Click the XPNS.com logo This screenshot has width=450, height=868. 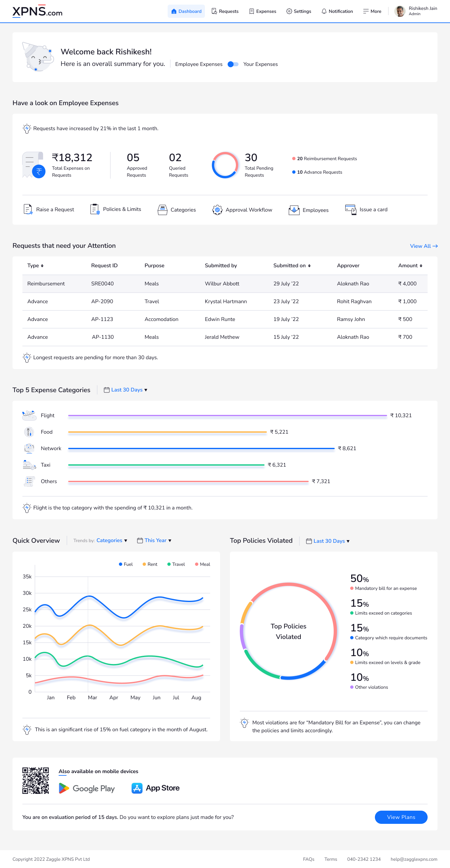pyautogui.click(x=37, y=12)
